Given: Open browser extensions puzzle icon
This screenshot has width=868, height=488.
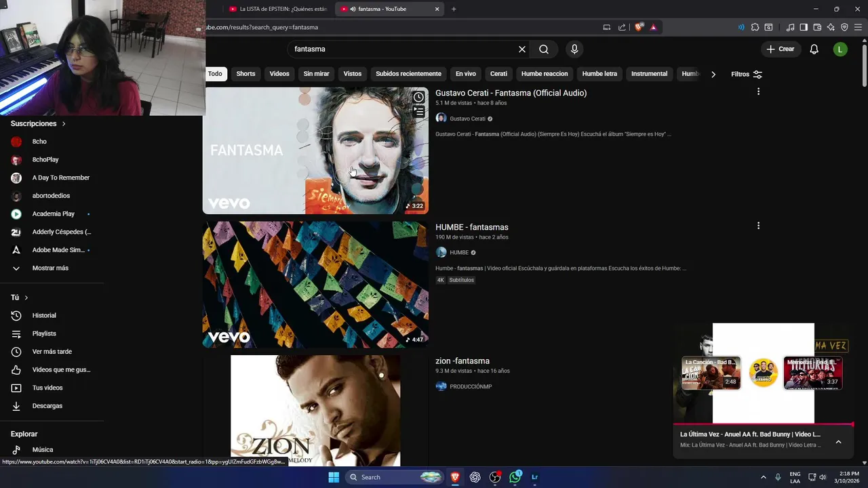Looking at the screenshot, I should (755, 27).
